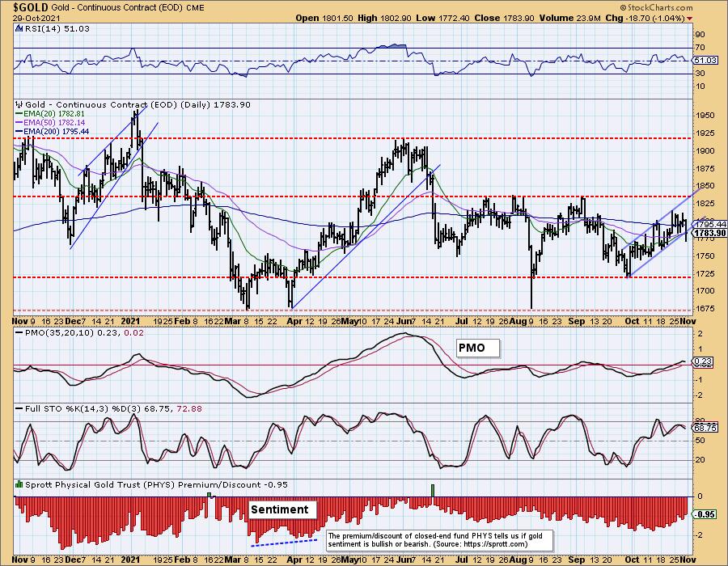Select the Close 1783.90 value in header
The height and width of the screenshot is (566, 728).
click(505, 18)
